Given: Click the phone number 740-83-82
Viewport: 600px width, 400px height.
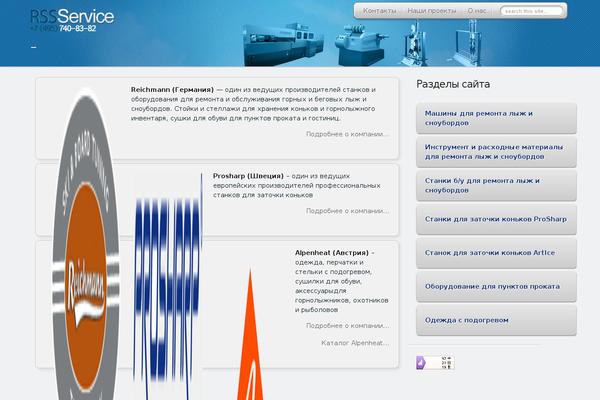Looking at the screenshot, I should tap(77, 29).
